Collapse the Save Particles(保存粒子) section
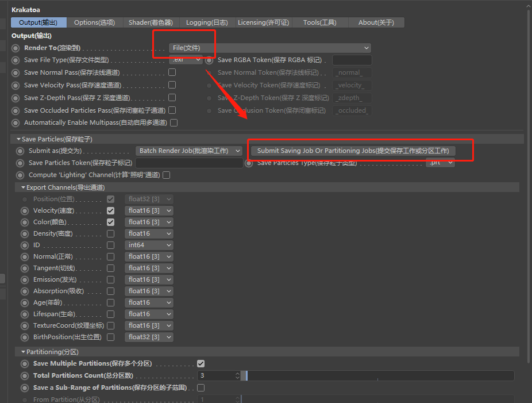Viewport: 532px width, 403px height. point(18,139)
